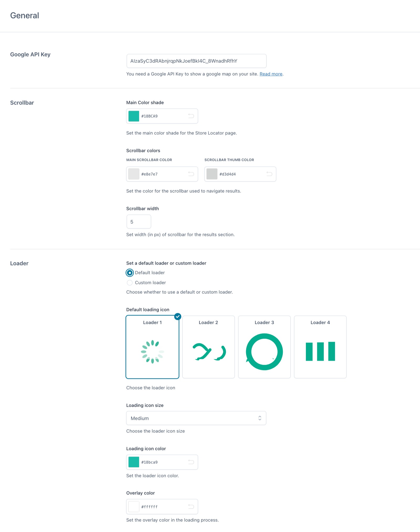Select the Default loader radio option
The image size is (420, 532).
(x=130, y=273)
